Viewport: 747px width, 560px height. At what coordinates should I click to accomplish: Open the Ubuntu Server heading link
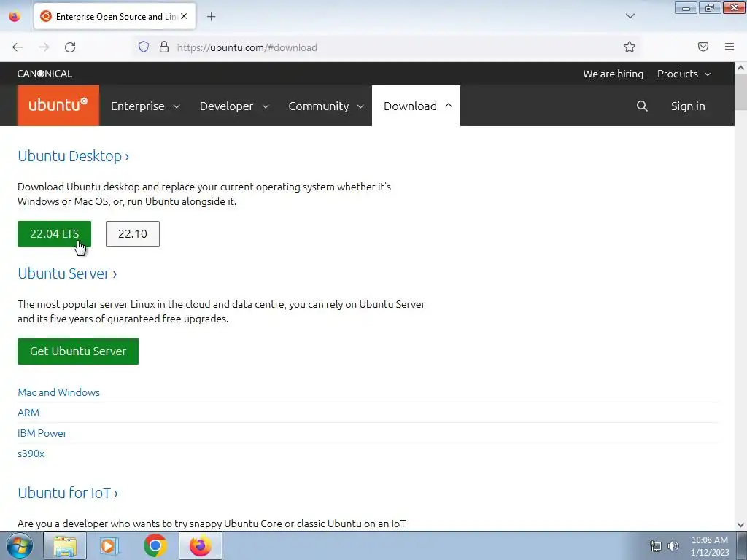coord(67,273)
